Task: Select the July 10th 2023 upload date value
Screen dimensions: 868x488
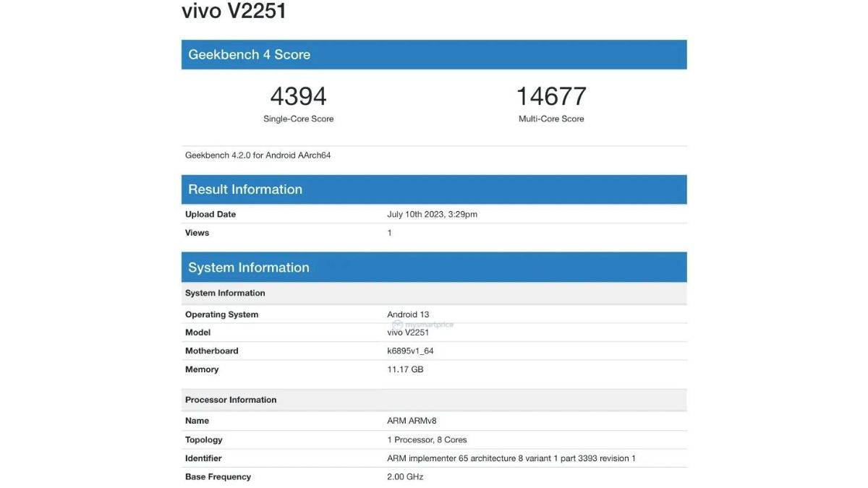Action: [432, 213]
